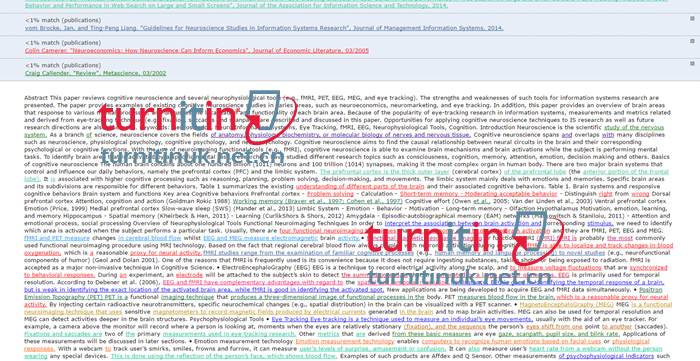Click '<1% match (publications)' above Colin Camerer
The width and height of the screenshot is (700, 361).
tap(63, 43)
